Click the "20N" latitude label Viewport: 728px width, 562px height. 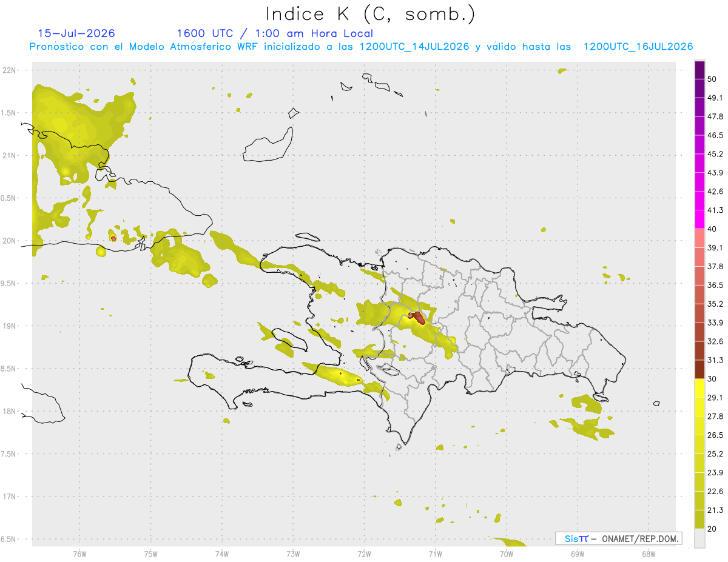pyautogui.click(x=10, y=241)
